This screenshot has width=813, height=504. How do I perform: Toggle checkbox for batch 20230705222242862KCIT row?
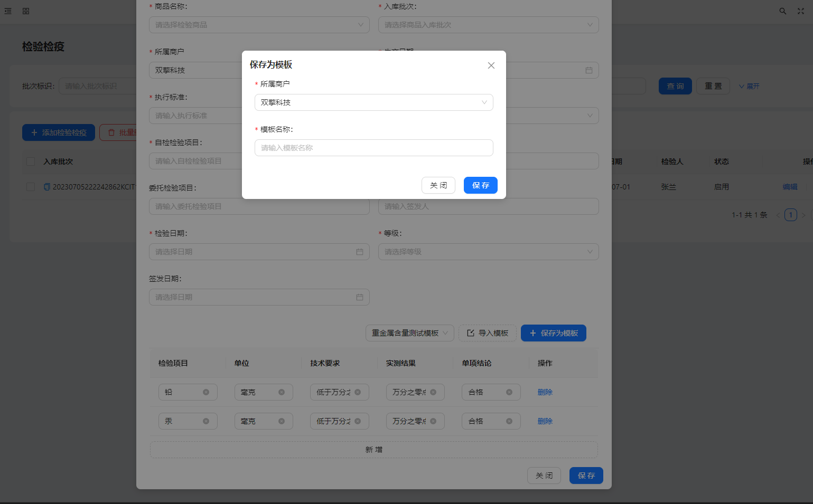click(x=31, y=187)
